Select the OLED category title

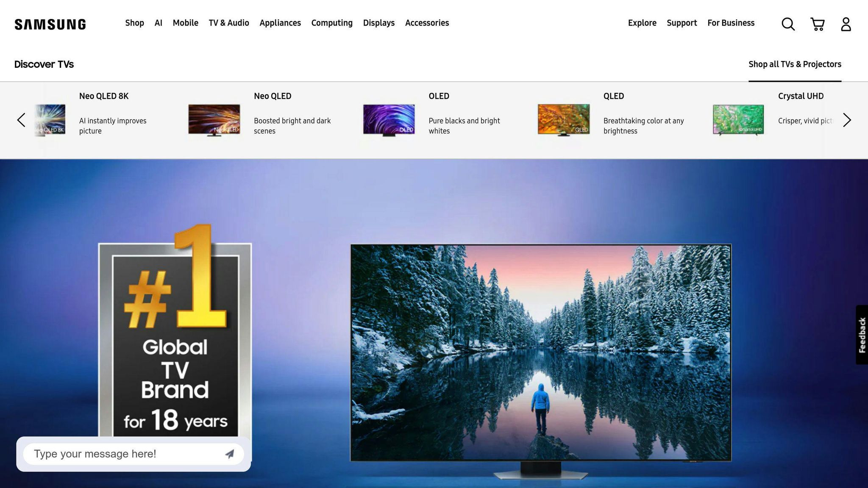tap(439, 96)
